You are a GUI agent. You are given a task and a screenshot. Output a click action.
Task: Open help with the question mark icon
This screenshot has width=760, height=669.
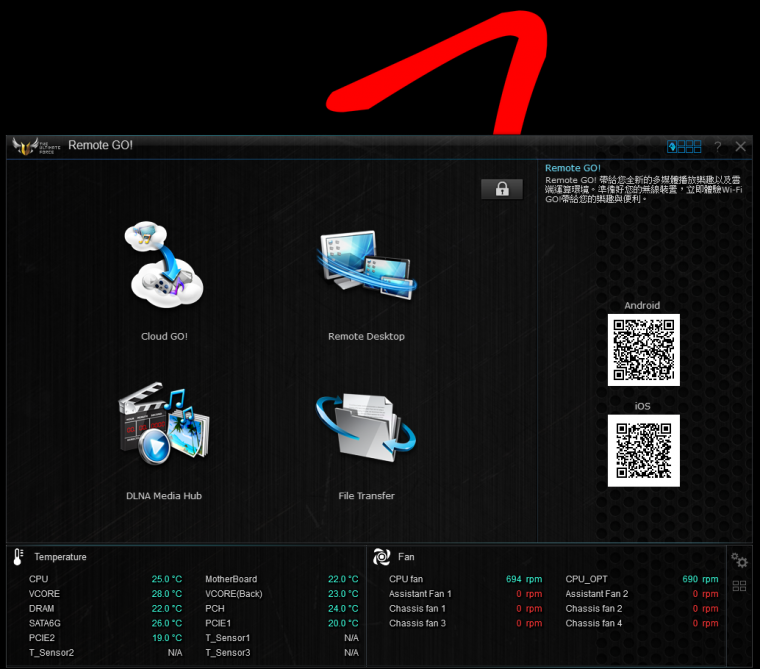tap(717, 146)
